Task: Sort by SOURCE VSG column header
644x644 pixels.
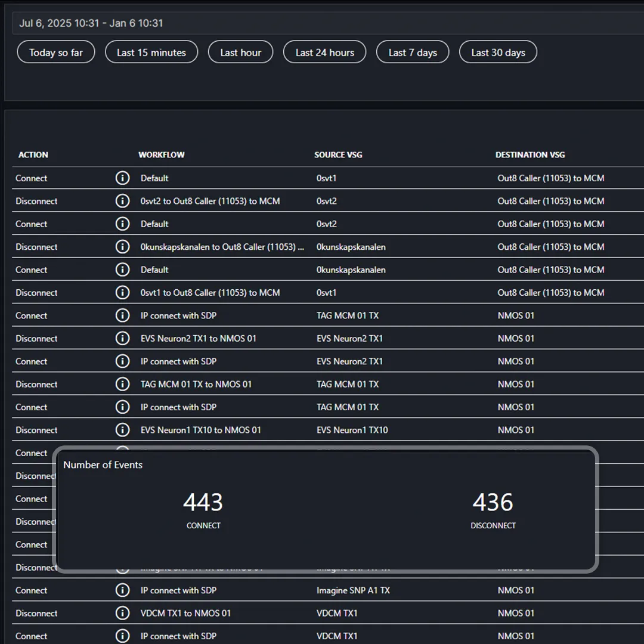Action: pos(339,155)
